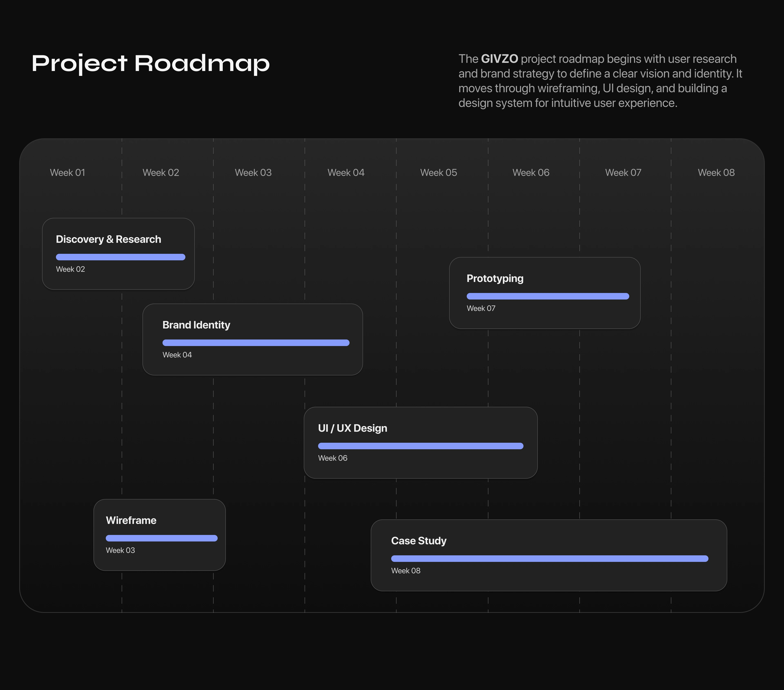The width and height of the screenshot is (784, 690).
Task: Select the Prototyping task title
Action: pos(495,278)
